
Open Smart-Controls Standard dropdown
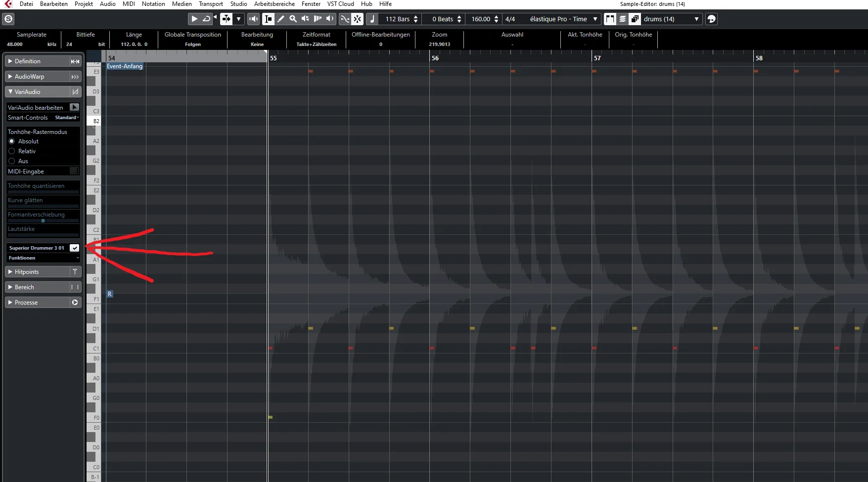[67, 118]
